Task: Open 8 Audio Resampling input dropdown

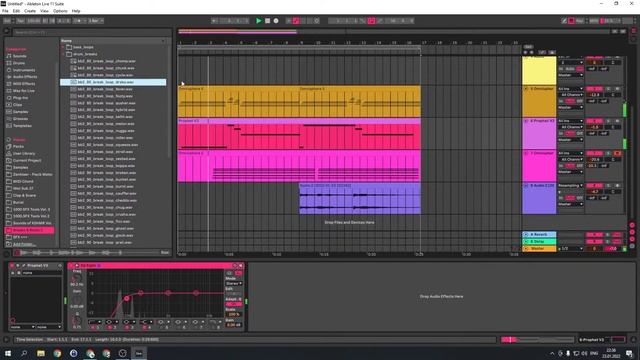Action: (x=571, y=185)
